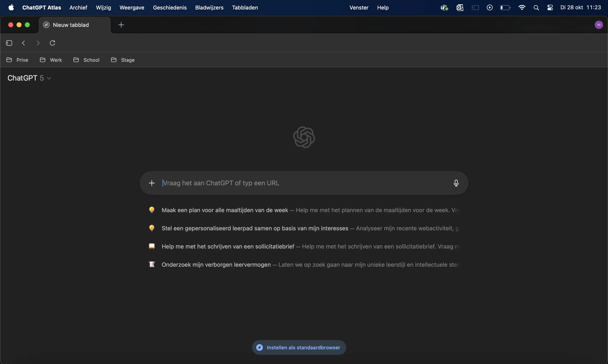Click the forward navigation arrow
The width and height of the screenshot is (608, 364).
38,43
